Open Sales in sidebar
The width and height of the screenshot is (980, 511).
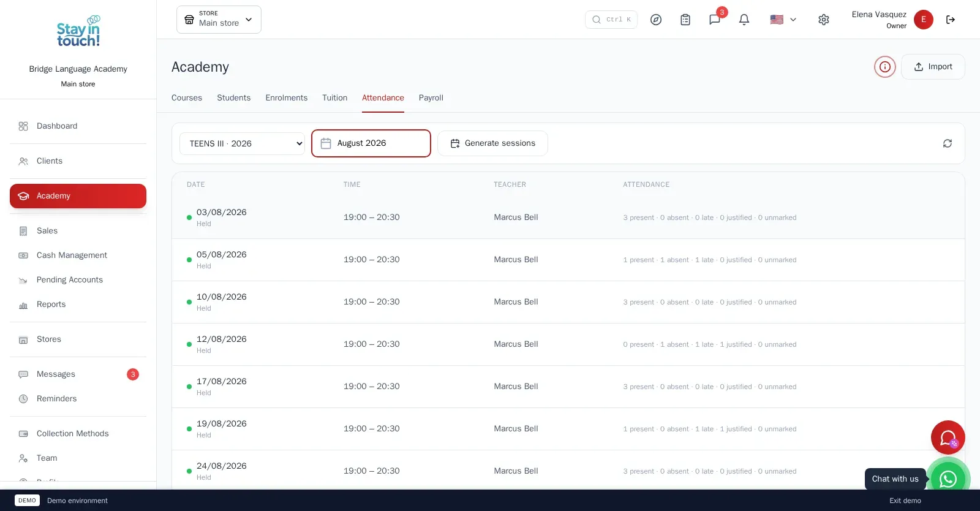click(78, 231)
